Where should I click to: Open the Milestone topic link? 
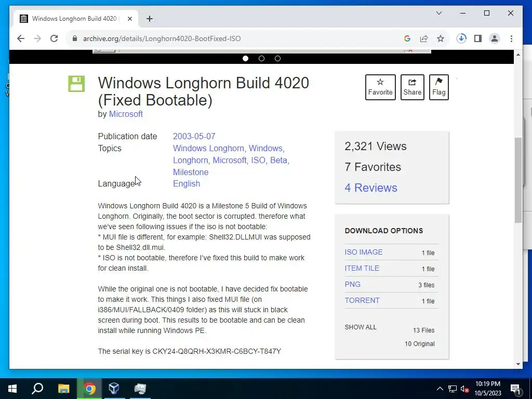coord(191,172)
